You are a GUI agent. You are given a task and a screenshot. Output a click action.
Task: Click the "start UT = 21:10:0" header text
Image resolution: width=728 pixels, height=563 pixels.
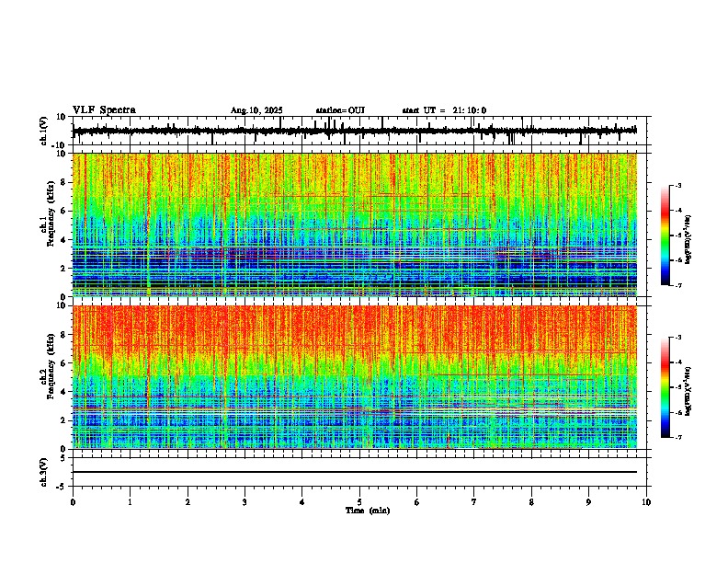[444, 110]
